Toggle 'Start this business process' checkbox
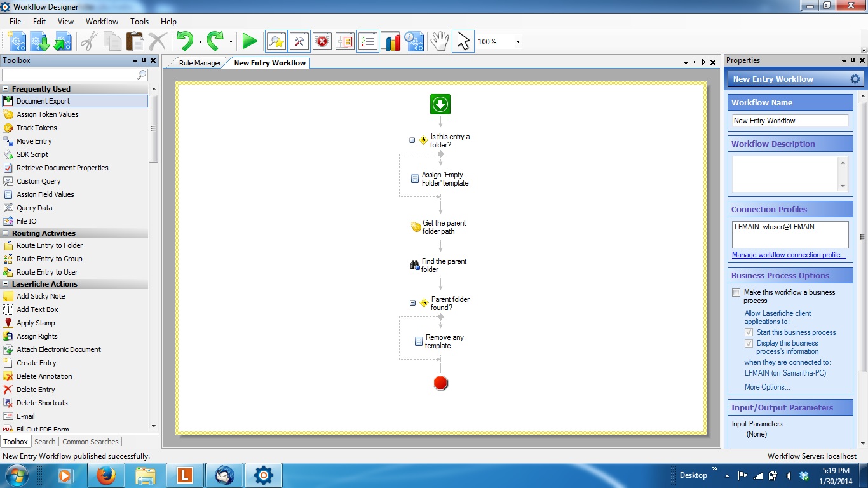 749,332
